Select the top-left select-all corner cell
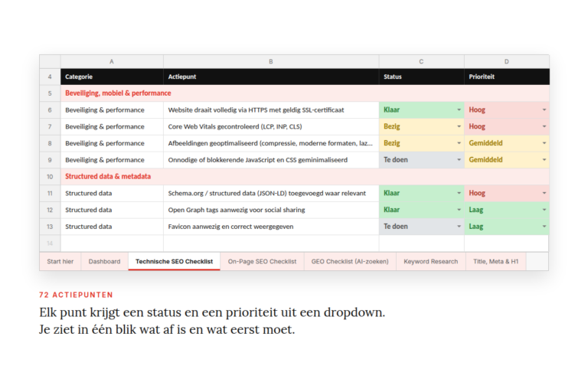This screenshot has height=392, width=588. pyautogui.click(x=50, y=61)
